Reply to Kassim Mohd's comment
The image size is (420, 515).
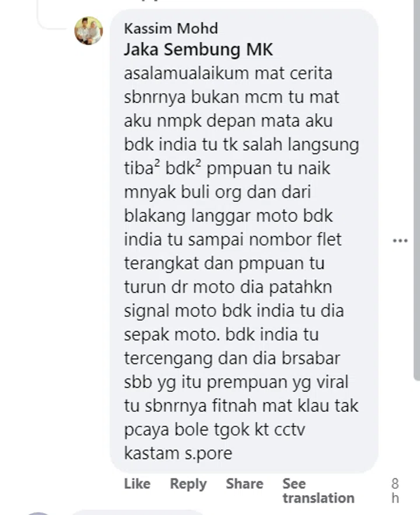tap(188, 484)
